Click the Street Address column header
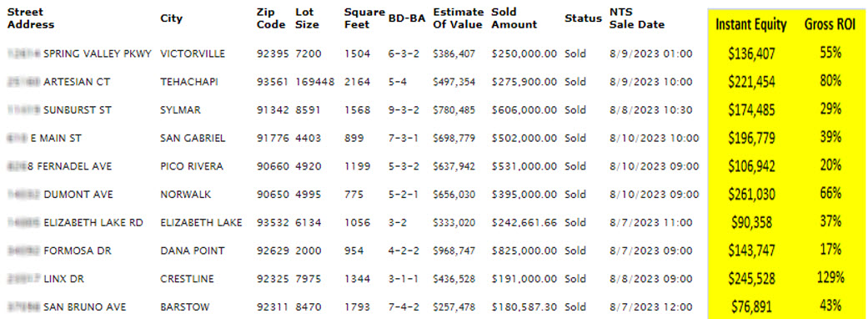This screenshot has height=319, width=868. [x=31, y=18]
